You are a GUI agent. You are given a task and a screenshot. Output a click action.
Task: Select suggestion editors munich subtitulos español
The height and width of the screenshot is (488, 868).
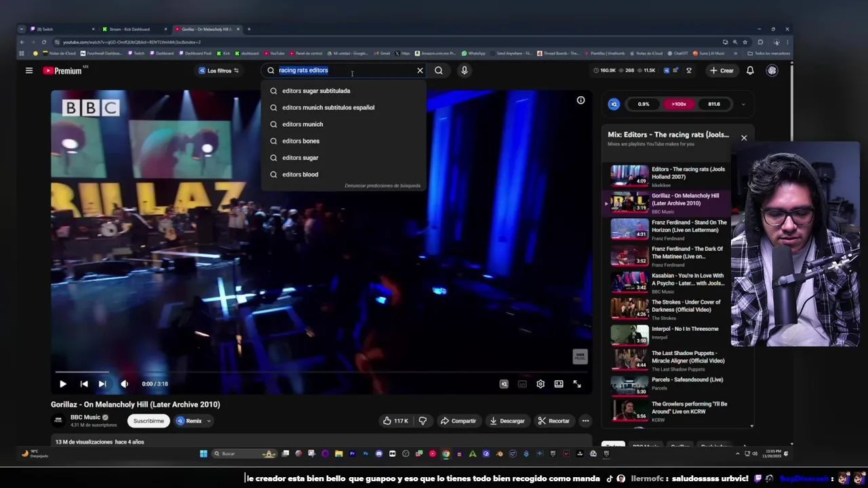(343, 107)
